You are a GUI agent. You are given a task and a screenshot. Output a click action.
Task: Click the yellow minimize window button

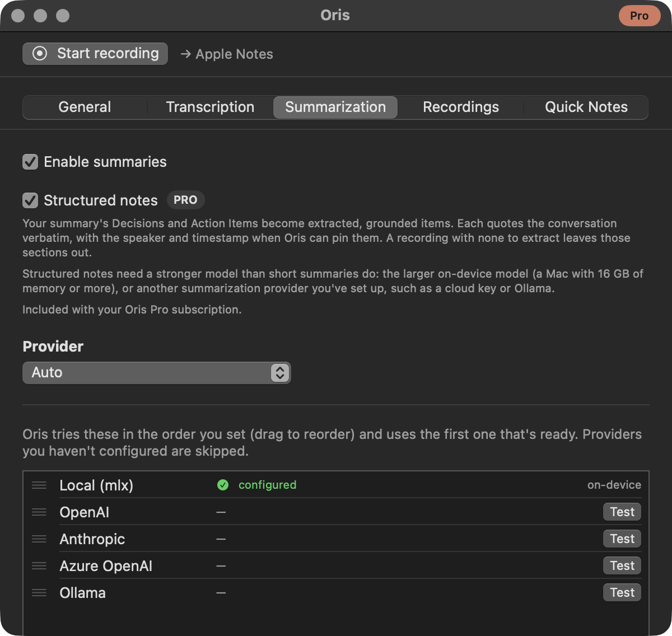[40, 16]
